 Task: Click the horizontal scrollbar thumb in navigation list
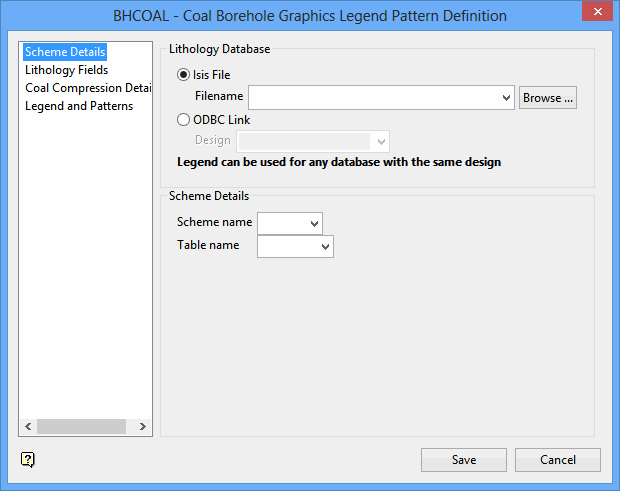pos(81,427)
